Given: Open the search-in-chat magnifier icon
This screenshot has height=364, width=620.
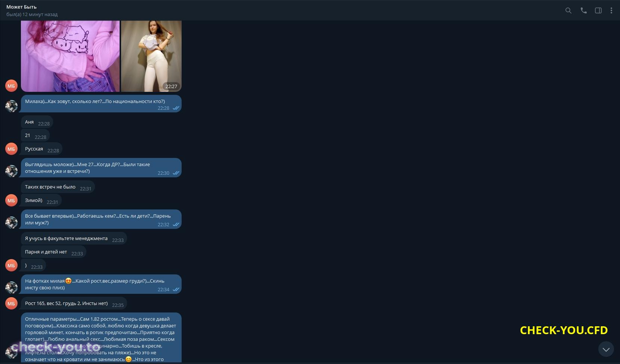Looking at the screenshot, I should pos(568,10).
